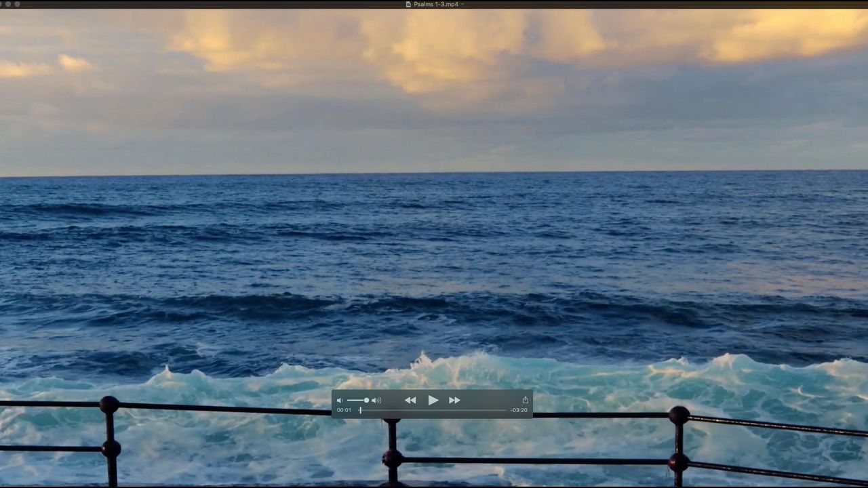Screen dimensions: 868x488
Task: Toggle full screen with the green button
Action: [x=17, y=4]
